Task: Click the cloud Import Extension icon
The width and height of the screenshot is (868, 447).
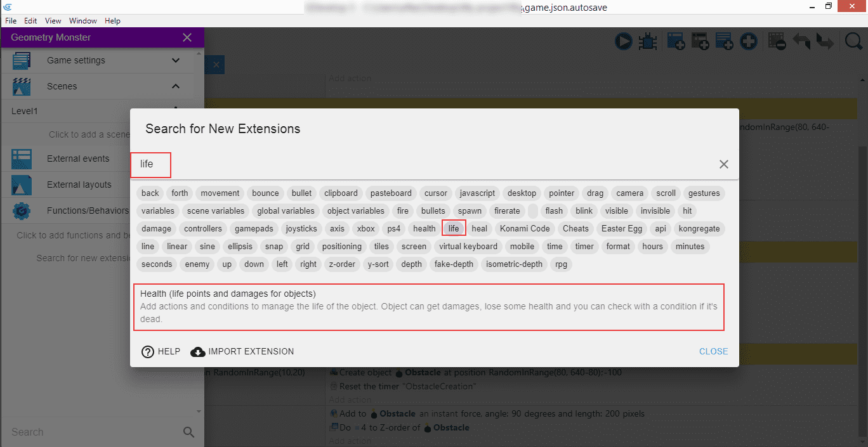Action: pos(197,351)
